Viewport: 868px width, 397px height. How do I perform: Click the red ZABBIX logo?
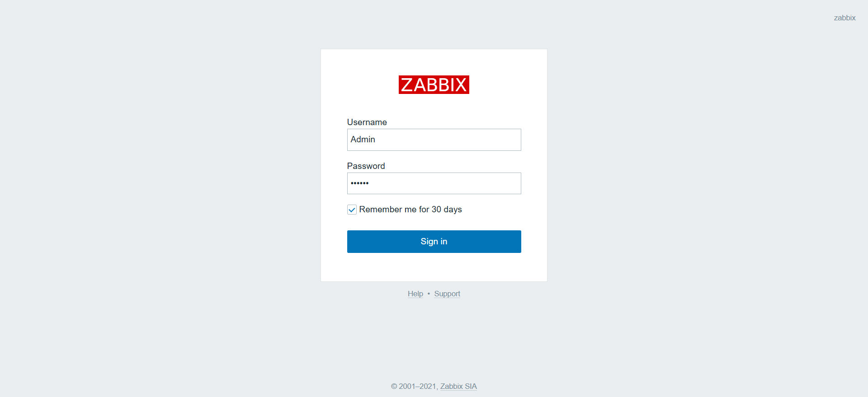(434, 85)
